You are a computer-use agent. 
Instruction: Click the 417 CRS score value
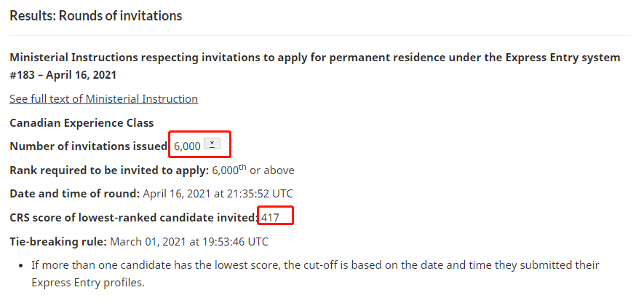point(270,218)
